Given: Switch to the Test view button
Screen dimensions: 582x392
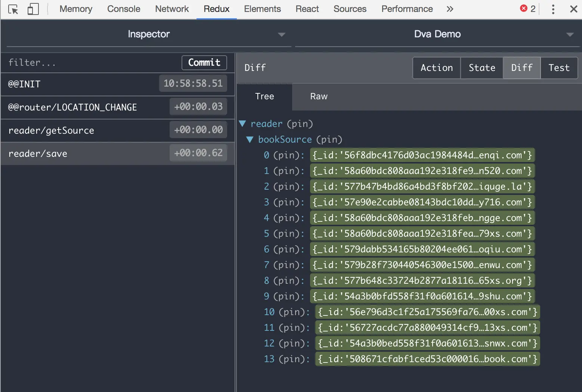Looking at the screenshot, I should pyautogui.click(x=559, y=68).
